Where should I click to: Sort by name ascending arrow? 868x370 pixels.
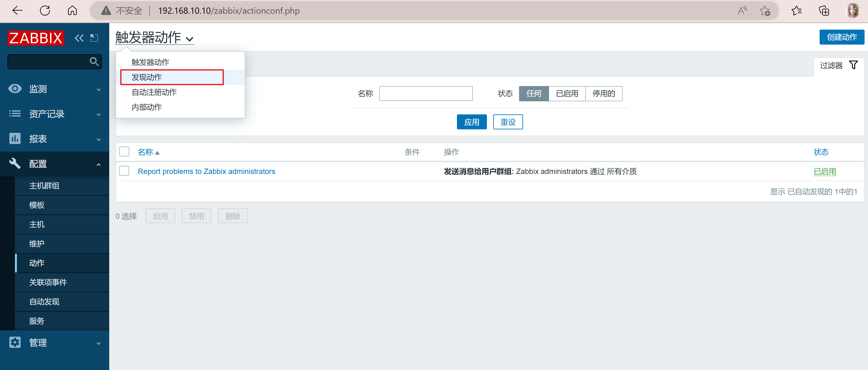[x=157, y=153]
